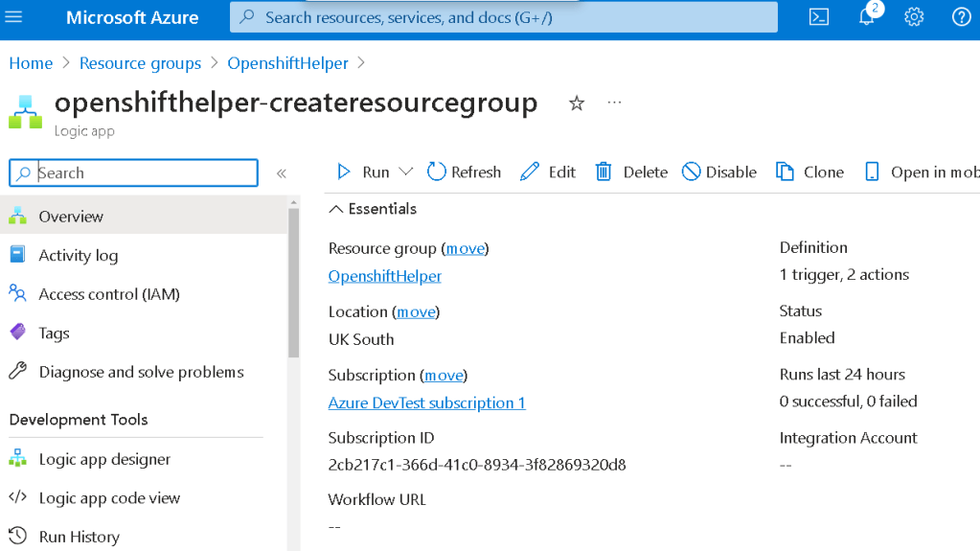Click the Clone copy icon
This screenshot has height=551, width=980.
[x=785, y=172]
